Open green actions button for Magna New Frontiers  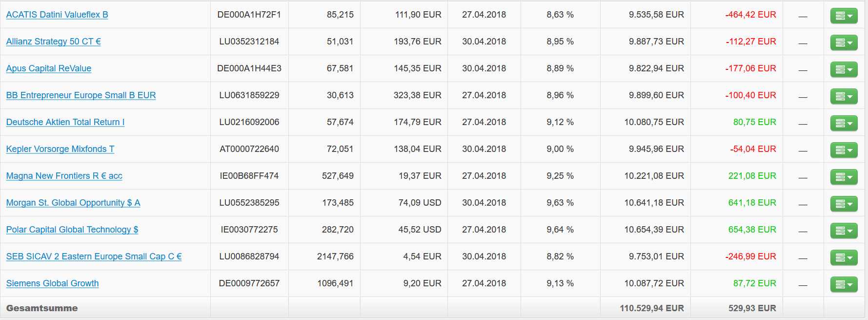(x=844, y=177)
